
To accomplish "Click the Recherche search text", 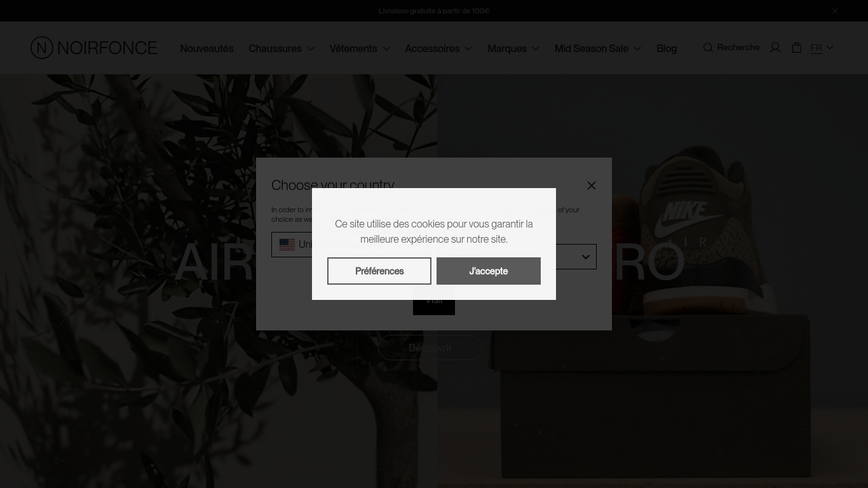I will [x=738, y=48].
